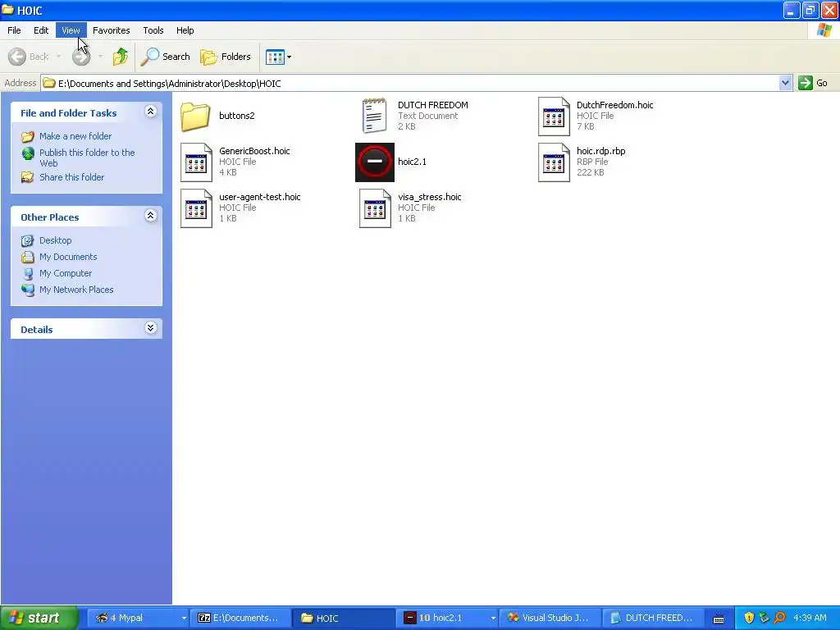Expand the address bar dropdown
The width and height of the screenshot is (840, 630).
pos(785,83)
